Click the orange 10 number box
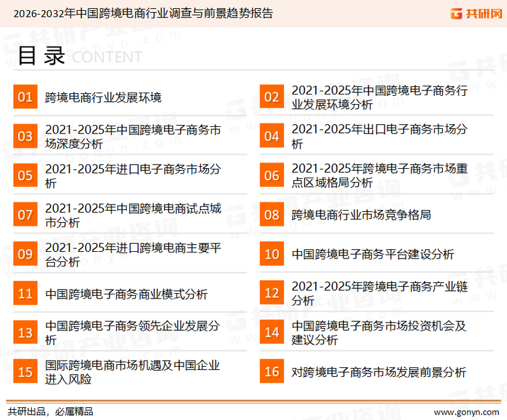Image resolution: width=507 pixels, height=420 pixels. point(272,254)
